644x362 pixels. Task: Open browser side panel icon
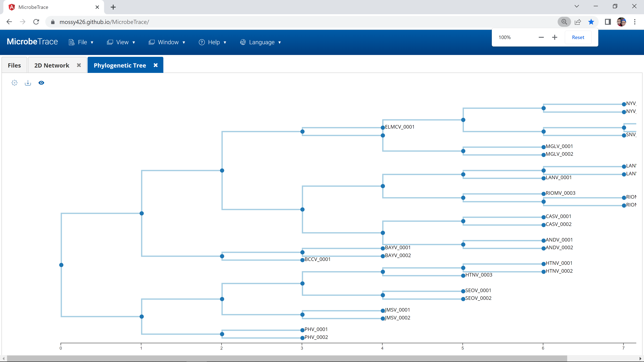coord(608,22)
